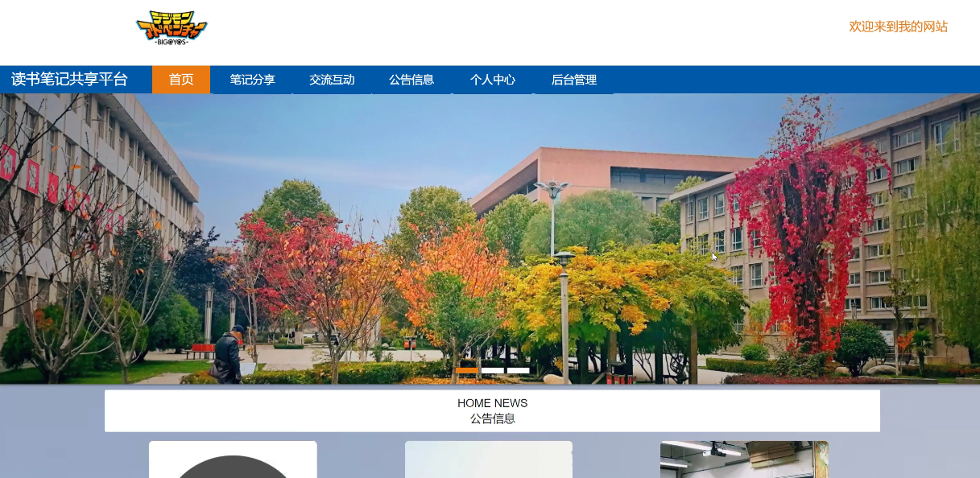Click the HOME NEWS heading text
This screenshot has height=478, width=980.
click(492, 403)
